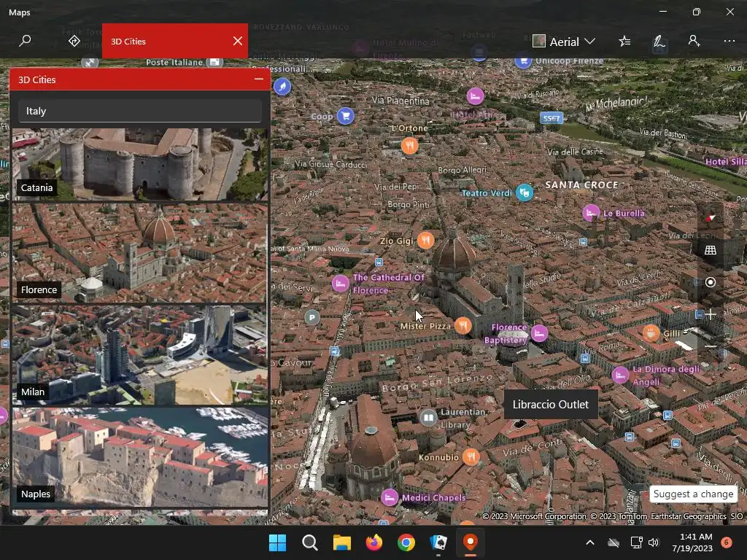Select the Catania city thumbnail
Image resolution: width=747 pixels, height=560 pixels.
point(140,164)
